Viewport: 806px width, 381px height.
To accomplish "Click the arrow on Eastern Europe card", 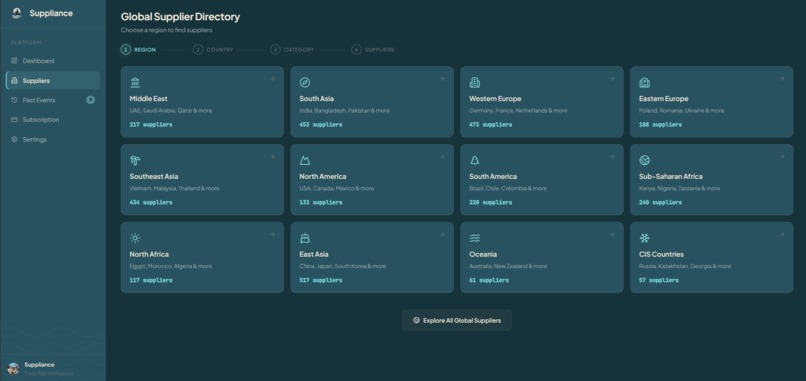I will pos(781,79).
